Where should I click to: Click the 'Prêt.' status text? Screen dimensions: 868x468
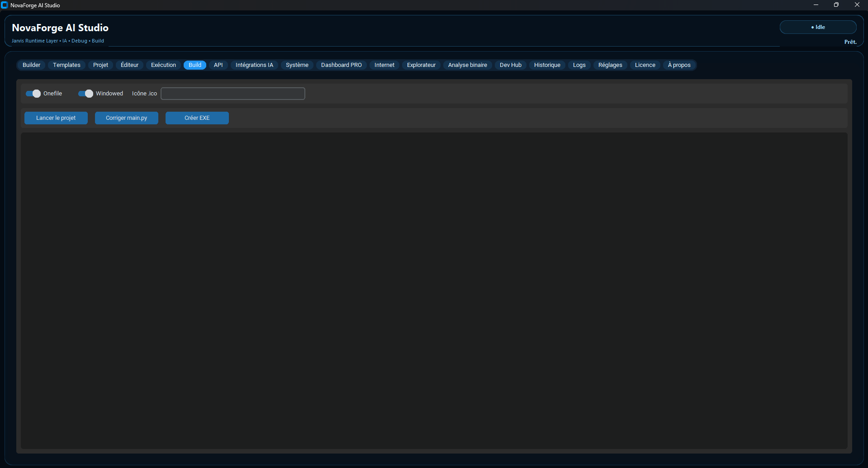(x=850, y=42)
